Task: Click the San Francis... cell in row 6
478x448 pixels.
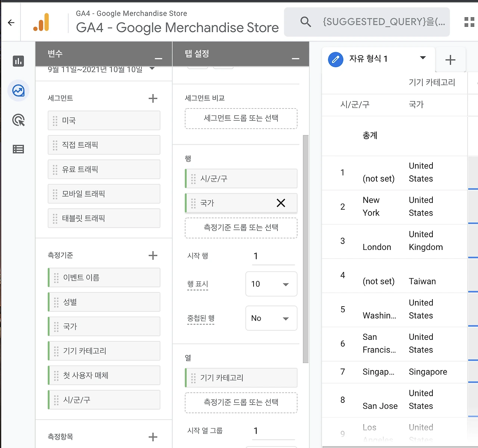Action: tap(379, 344)
